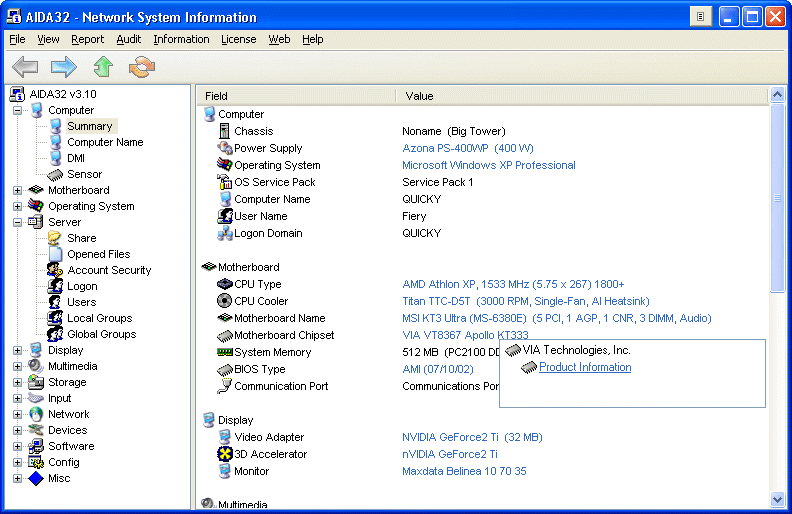792x514 pixels.
Task: Click the Network globe icon
Action: (x=36, y=414)
